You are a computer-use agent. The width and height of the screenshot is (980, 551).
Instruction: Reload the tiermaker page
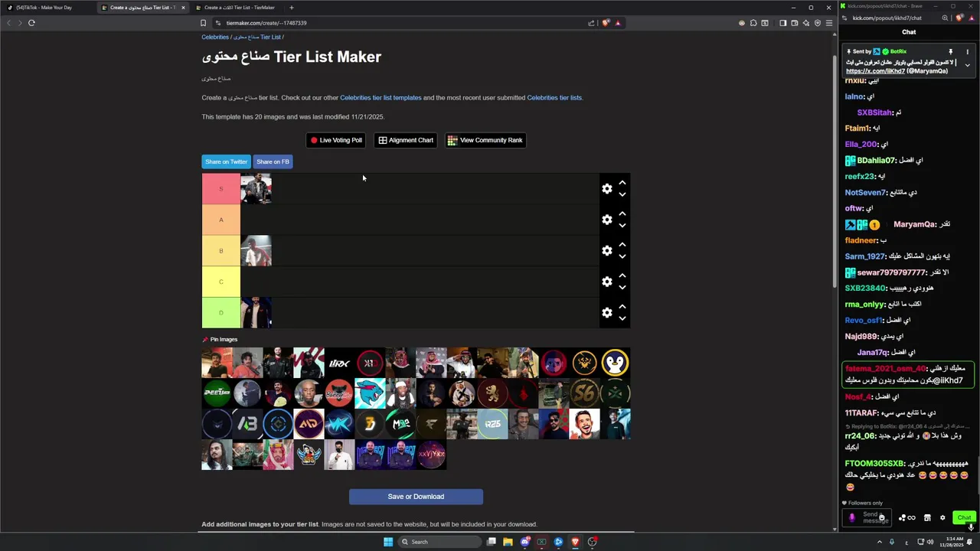point(31,23)
